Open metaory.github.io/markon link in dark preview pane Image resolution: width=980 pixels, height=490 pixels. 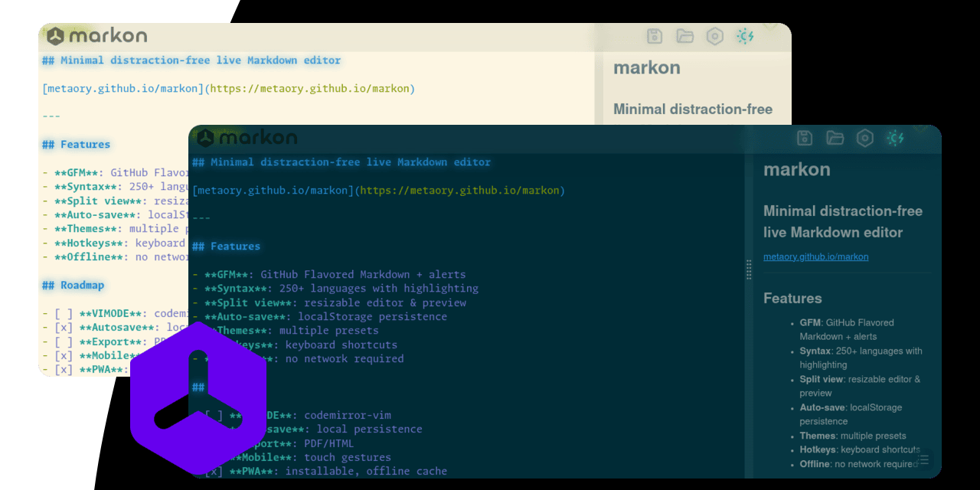pos(816,256)
